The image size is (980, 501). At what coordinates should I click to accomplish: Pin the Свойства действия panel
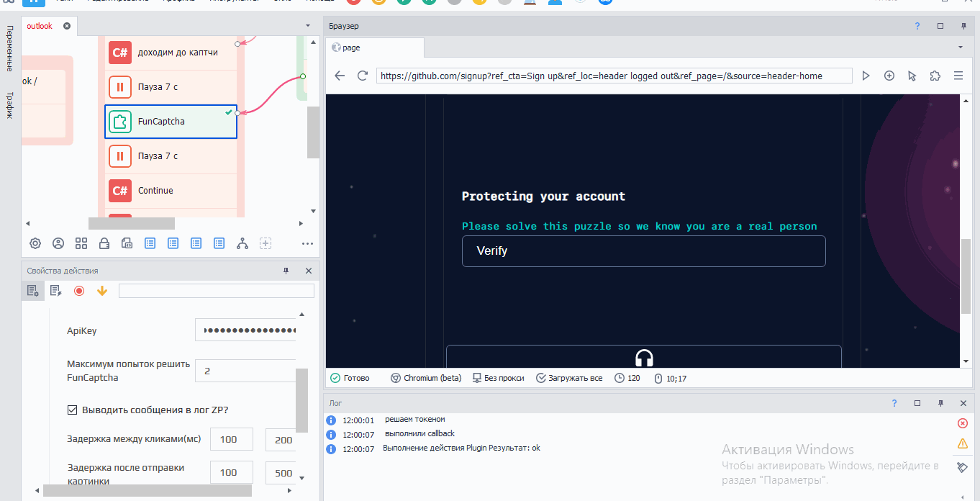pos(286,271)
